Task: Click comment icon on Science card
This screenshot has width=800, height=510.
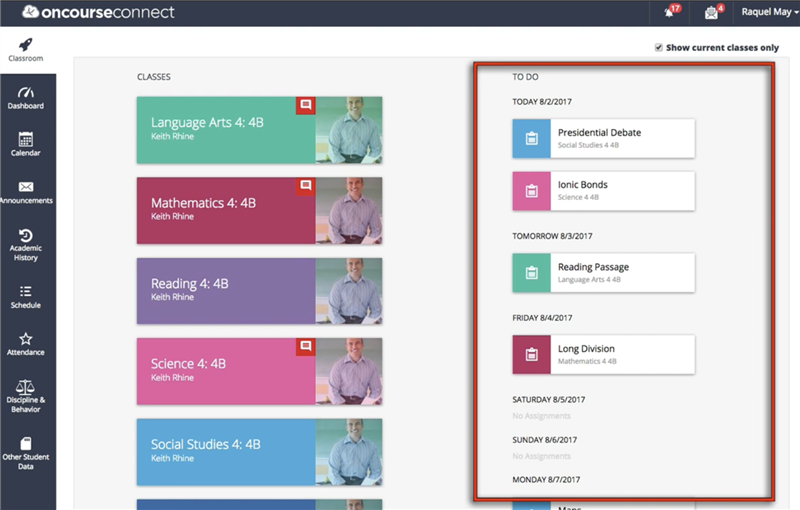Action: 306,346
